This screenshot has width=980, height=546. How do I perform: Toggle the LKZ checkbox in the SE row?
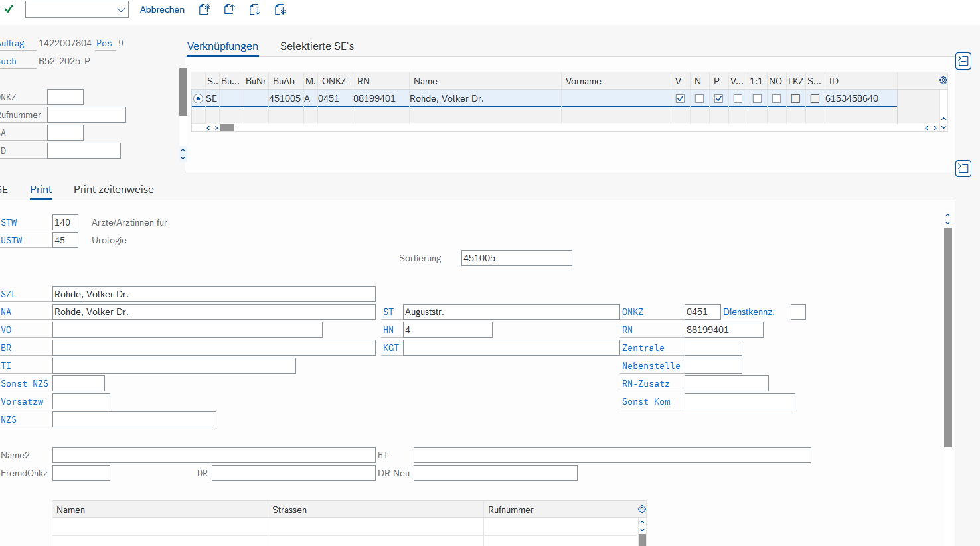[x=795, y=98]
